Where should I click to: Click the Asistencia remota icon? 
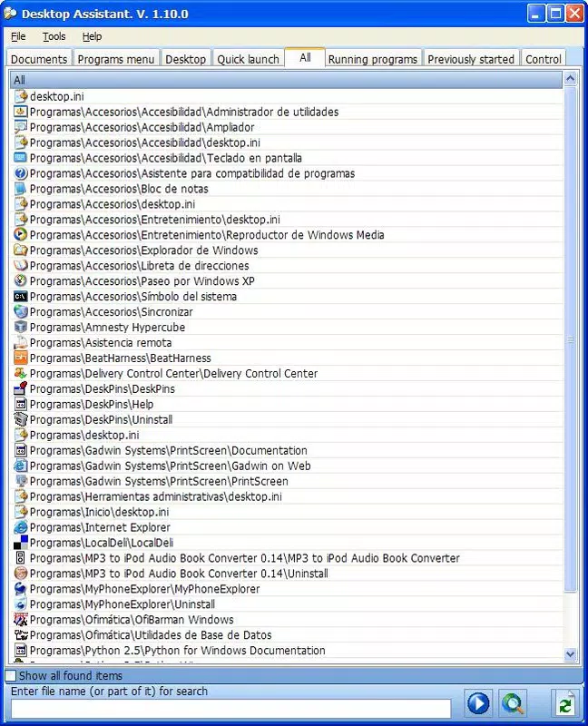point(20,343)
